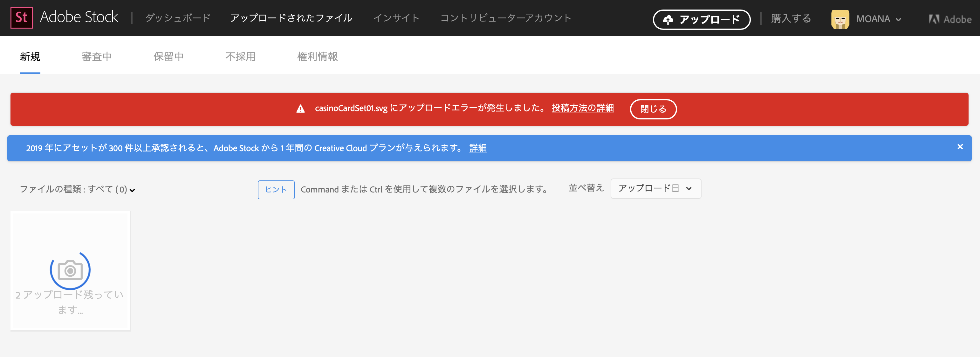
Task: Open the アップロード日 sort dropdown
Action: (655, 189)
